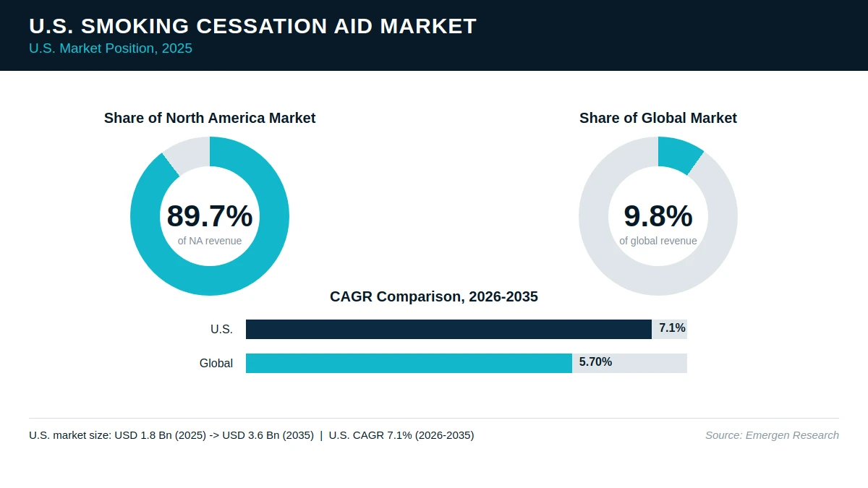868x488 pixels.
Task: Click the 'Source: Emergen Research' credit
Action: (772, 435)
